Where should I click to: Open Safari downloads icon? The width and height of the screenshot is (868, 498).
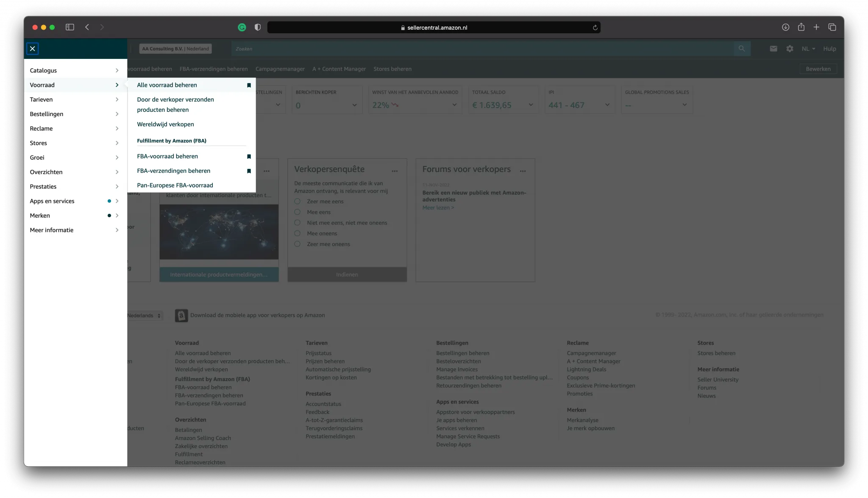tap(785, 27)
